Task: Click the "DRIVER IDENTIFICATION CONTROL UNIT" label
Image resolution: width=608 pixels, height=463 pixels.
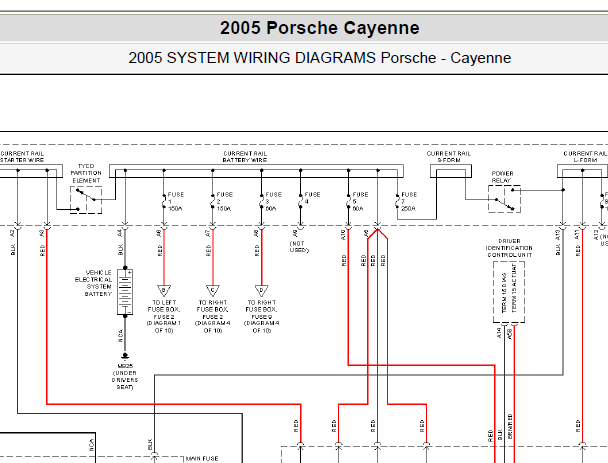Action: (x=509, y=248)
